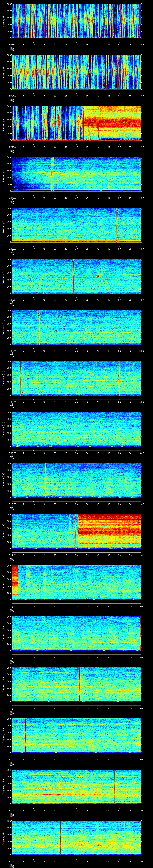
Task: Click the 8:12:00 start time label
Action: (12, 606)
